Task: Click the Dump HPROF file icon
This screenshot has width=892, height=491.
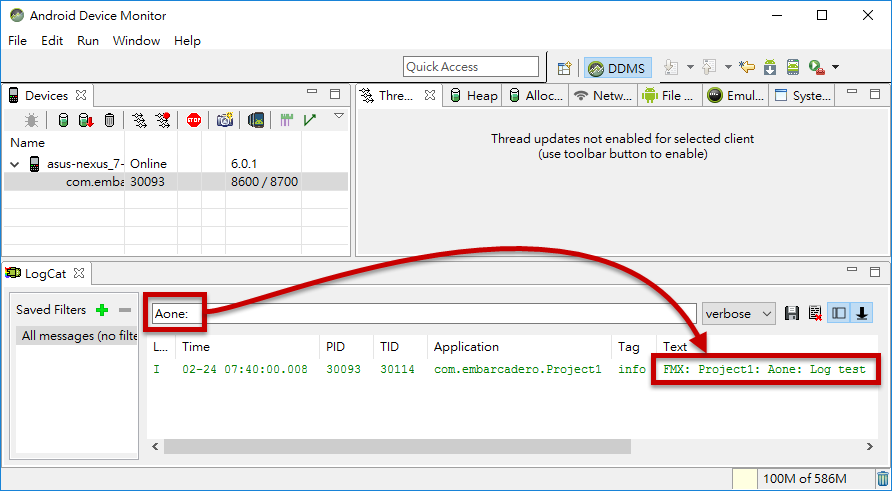Action: pos(86,120)
